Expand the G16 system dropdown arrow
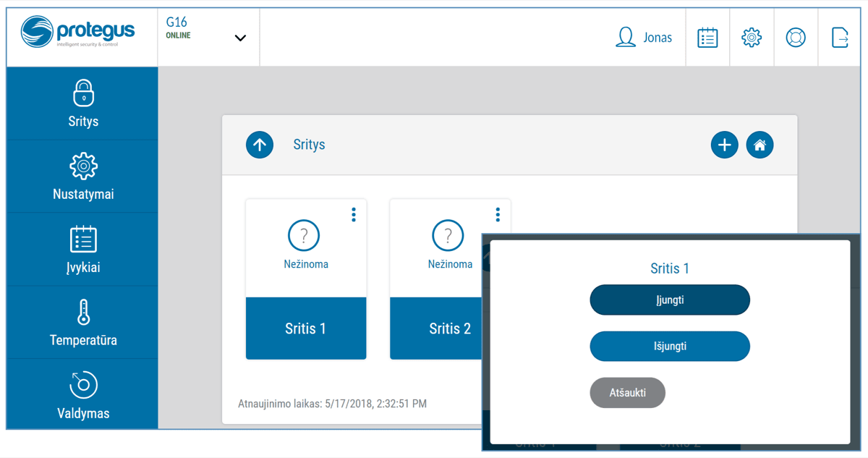Screen dimensions: 868x458 241,38
